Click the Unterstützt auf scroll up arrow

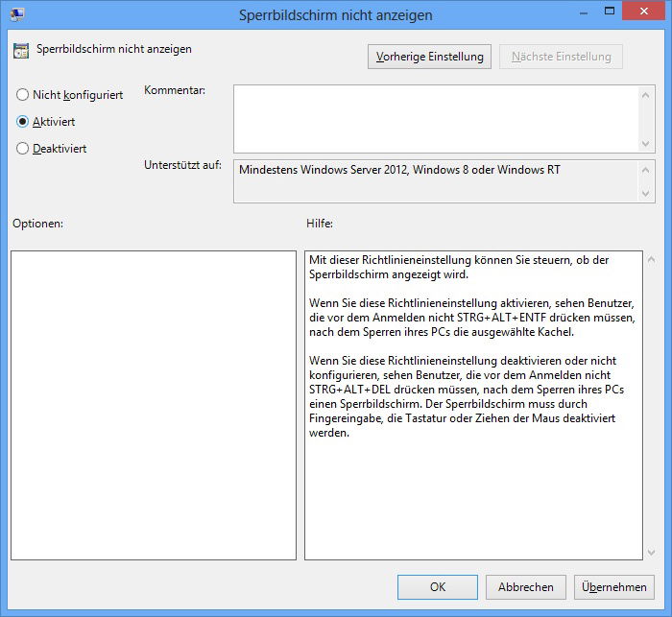pyautogui.click(x=646, y=170)
